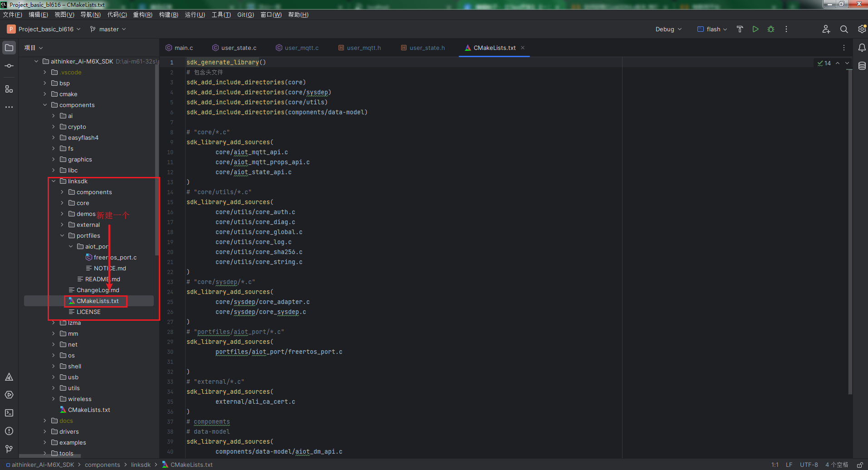This screenshot has height=470, width=868.
Task: Start debugging with the bug icon
Action: pos(771,29)
